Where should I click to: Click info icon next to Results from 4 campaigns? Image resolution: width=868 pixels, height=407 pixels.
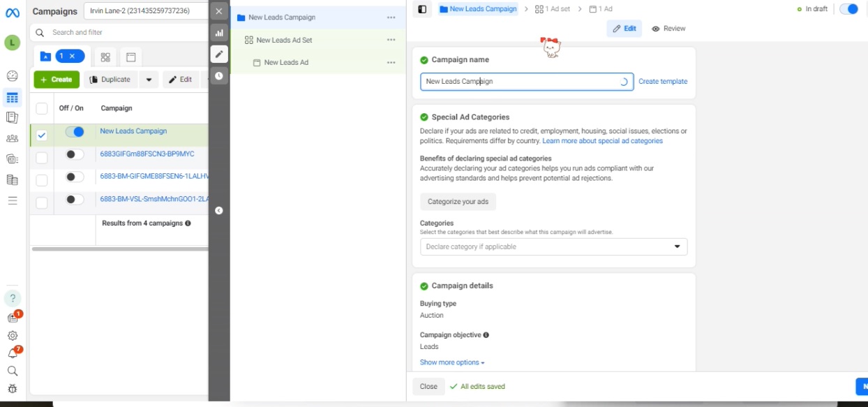click(x=188, y=223)
